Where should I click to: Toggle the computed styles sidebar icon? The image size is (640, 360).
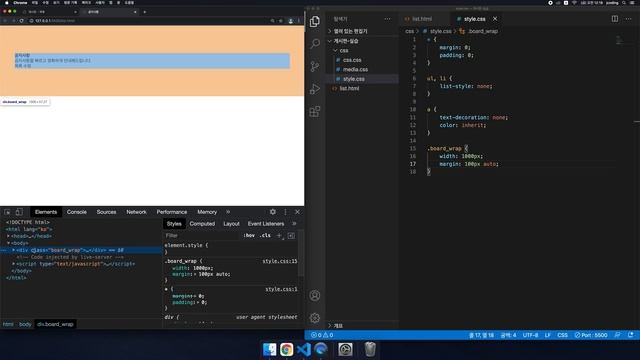pos(291,236)
